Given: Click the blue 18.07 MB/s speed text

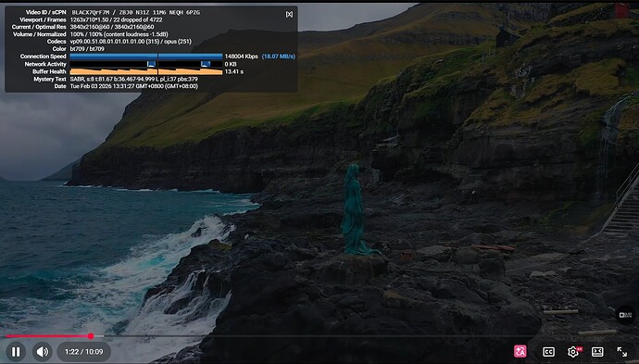Looking at the screenshot, I should 279,56.
